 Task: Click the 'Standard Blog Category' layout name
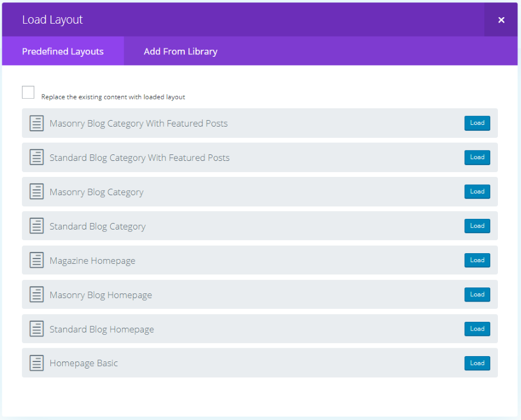pos(97,227)
